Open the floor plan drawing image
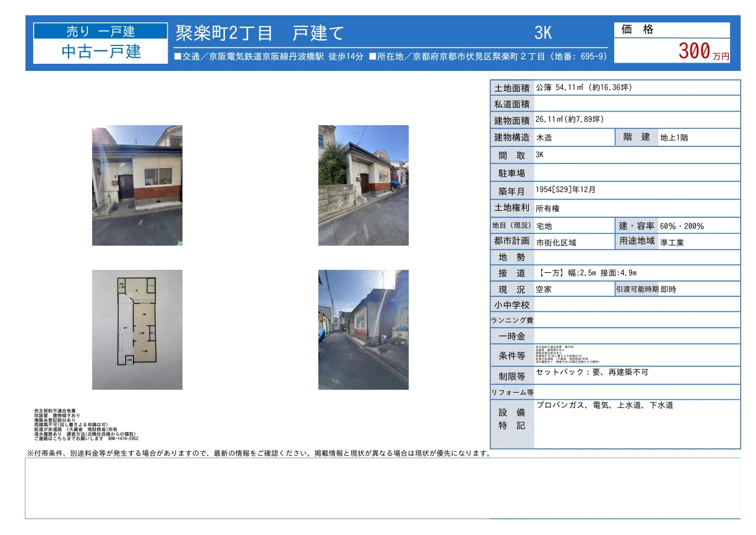This screenshot has width=756, height=535. click(x=138, y=329)
